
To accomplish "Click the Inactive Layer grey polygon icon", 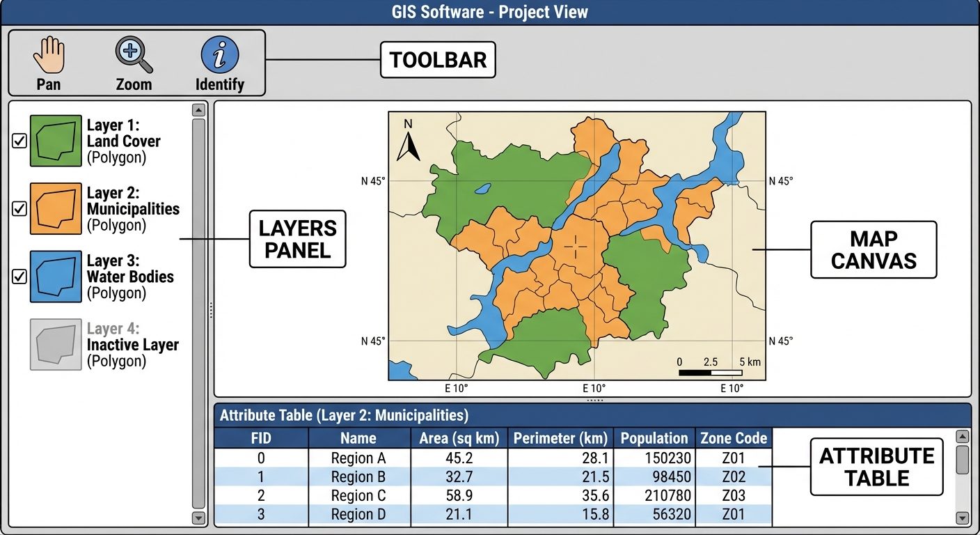I will [55, 344].
